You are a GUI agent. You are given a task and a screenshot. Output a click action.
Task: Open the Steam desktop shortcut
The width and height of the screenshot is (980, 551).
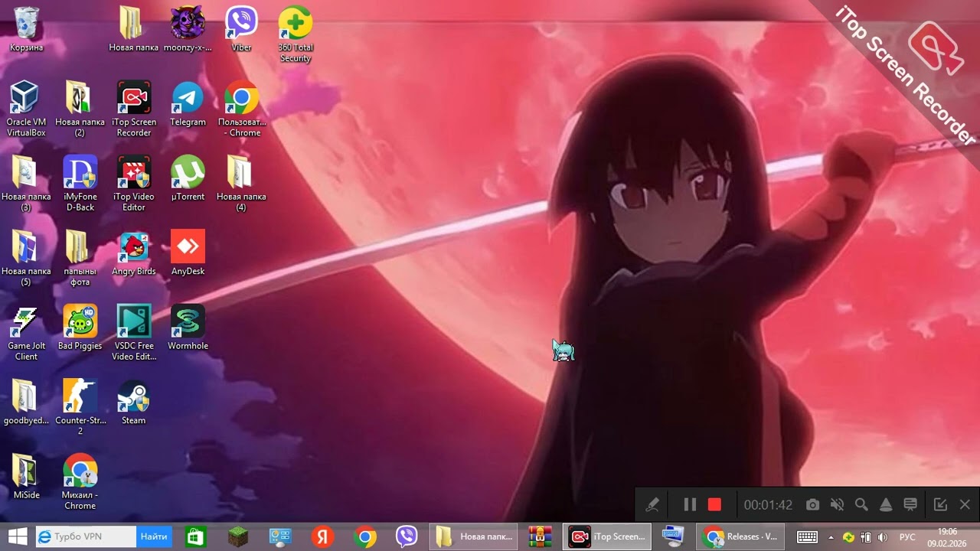coord(134,402)
